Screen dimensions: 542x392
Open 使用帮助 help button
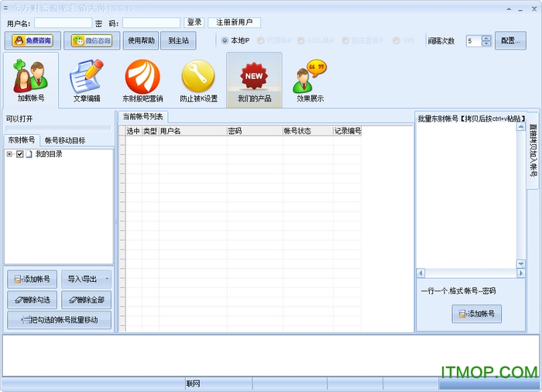141,40
